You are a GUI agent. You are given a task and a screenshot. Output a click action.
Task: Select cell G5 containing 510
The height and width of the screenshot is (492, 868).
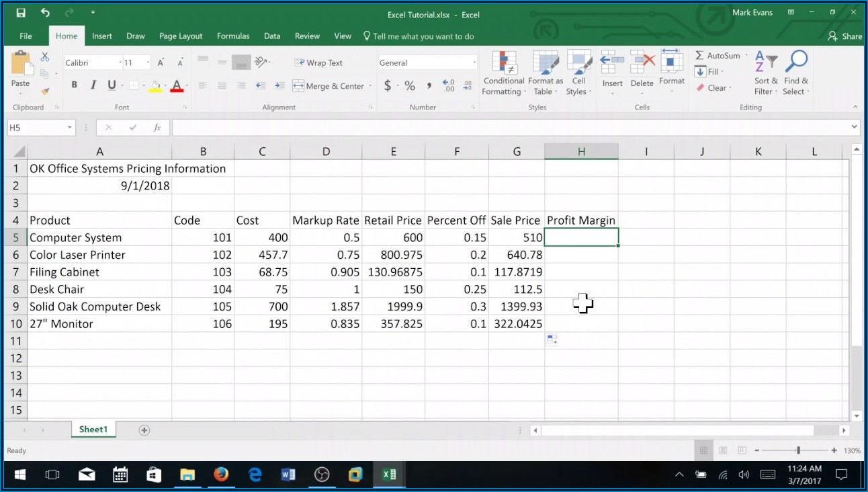pyautogui.click(x=516, y=237)
